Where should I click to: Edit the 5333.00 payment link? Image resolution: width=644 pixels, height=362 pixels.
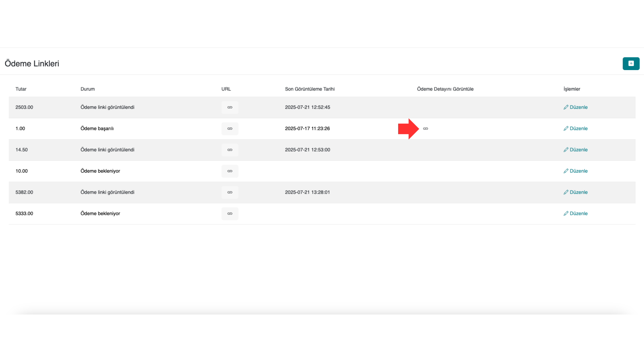coord(576,214)
